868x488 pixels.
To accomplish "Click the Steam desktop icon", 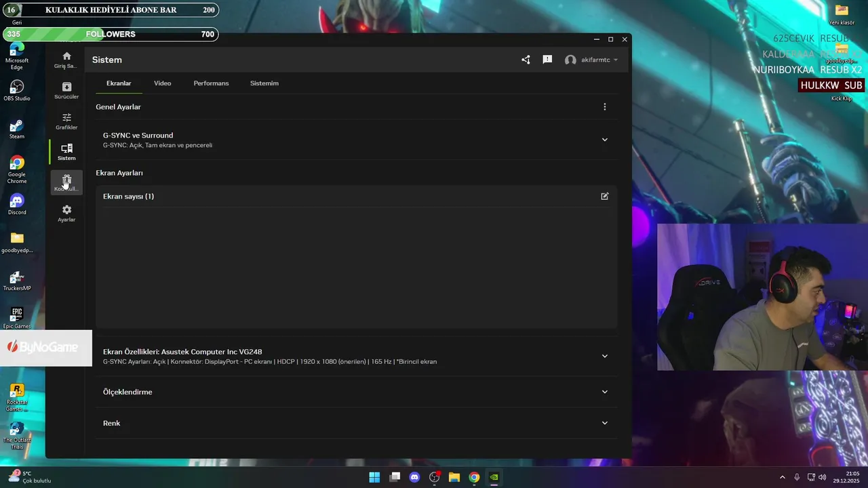I will click(x=17, y=129).
